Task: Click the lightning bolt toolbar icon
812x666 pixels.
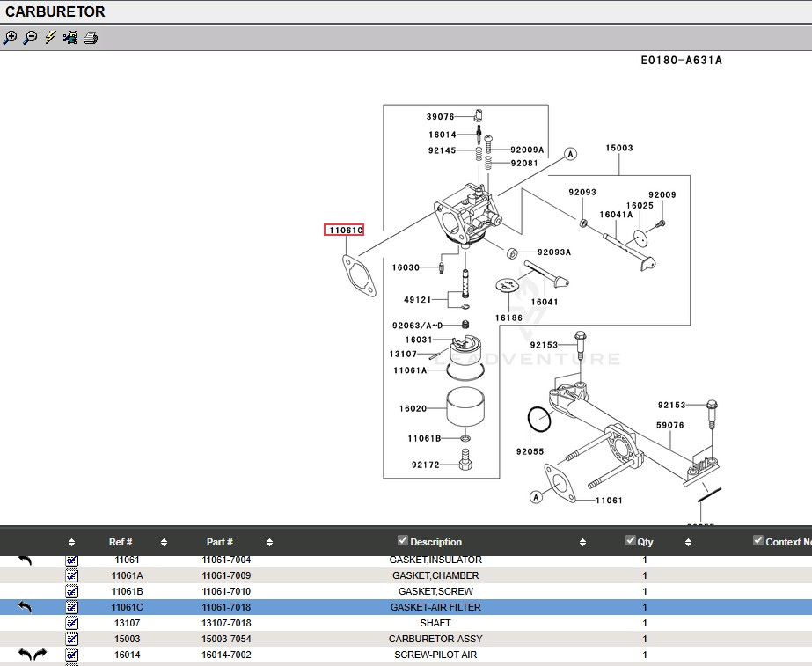Action: (50, 38)
